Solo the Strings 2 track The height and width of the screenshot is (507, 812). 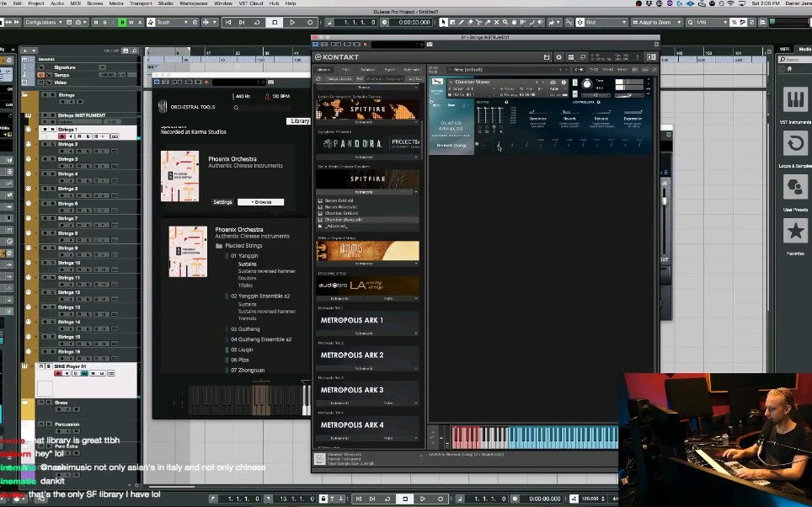tap(52, 144)
